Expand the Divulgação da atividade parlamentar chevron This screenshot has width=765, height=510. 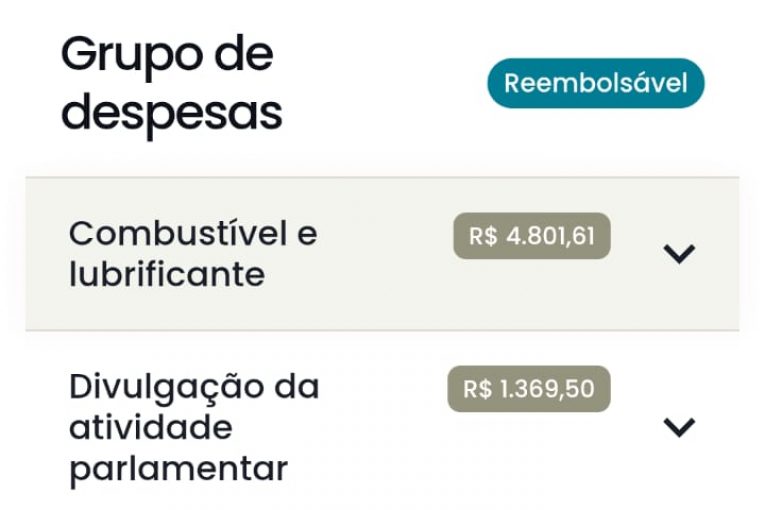click(679, 427)
